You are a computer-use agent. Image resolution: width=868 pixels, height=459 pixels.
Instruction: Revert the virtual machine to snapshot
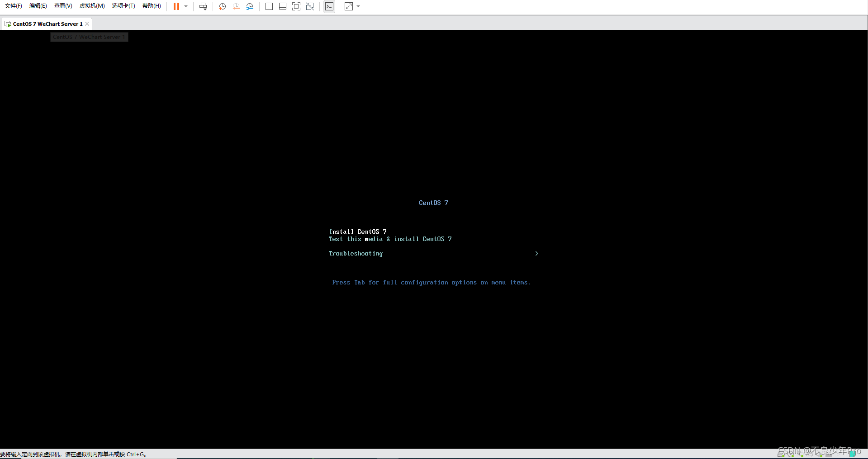pyautogui.click(x=236, y=6)
